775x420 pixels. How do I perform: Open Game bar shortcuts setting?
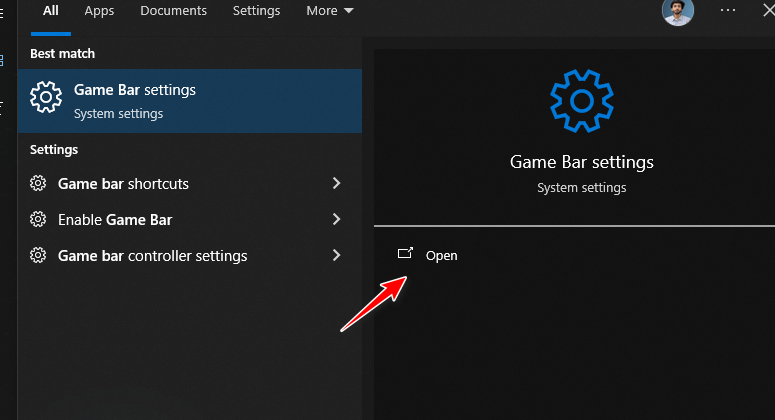pos(190,183)
